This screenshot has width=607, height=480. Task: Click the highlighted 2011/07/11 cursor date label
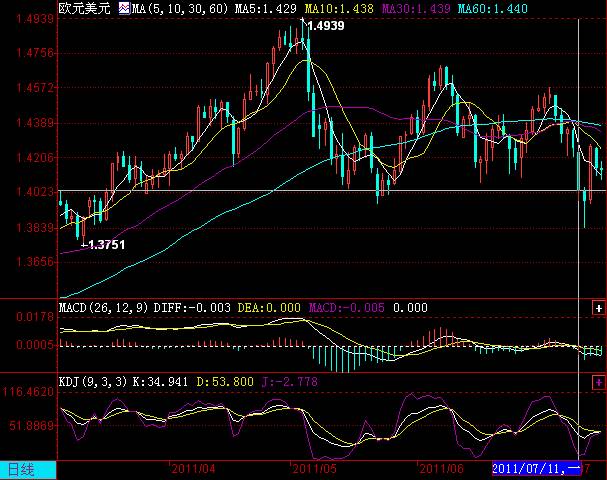(536, 469)
